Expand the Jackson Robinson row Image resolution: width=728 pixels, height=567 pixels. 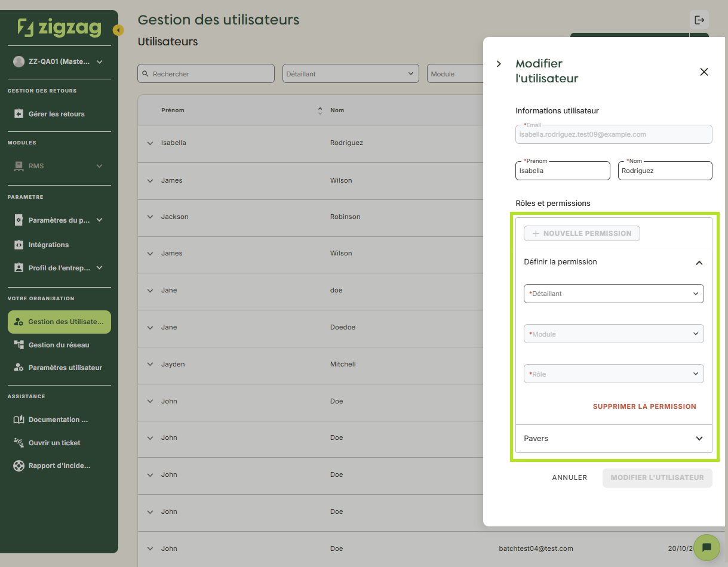pyautogui.click(x=150, y=217)
